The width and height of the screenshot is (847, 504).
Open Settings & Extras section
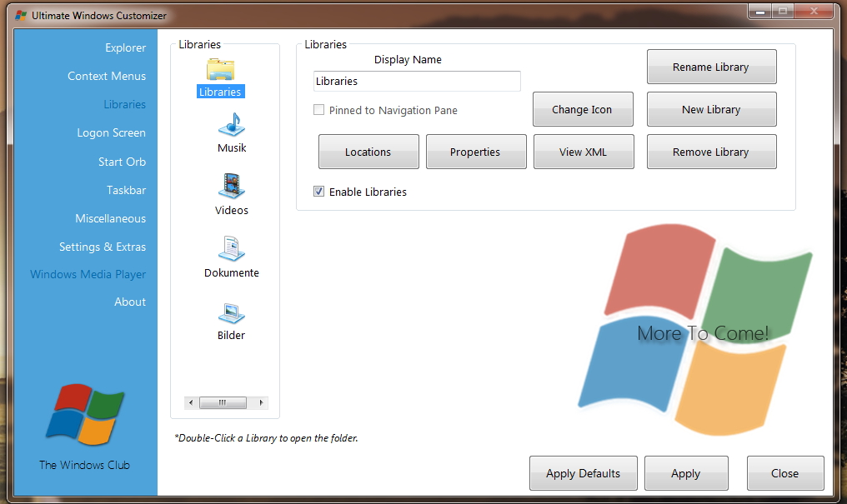102,247
